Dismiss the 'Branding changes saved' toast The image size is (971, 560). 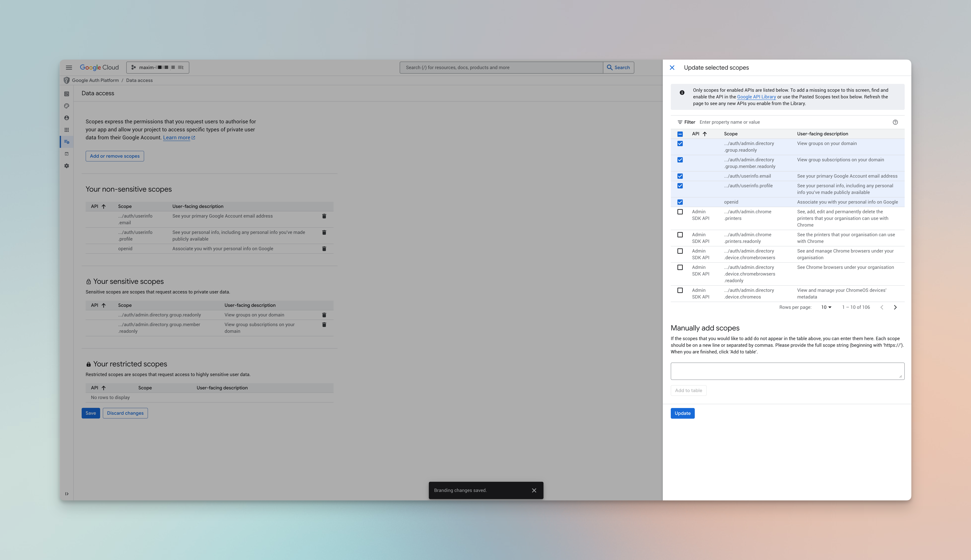[534, 490]
